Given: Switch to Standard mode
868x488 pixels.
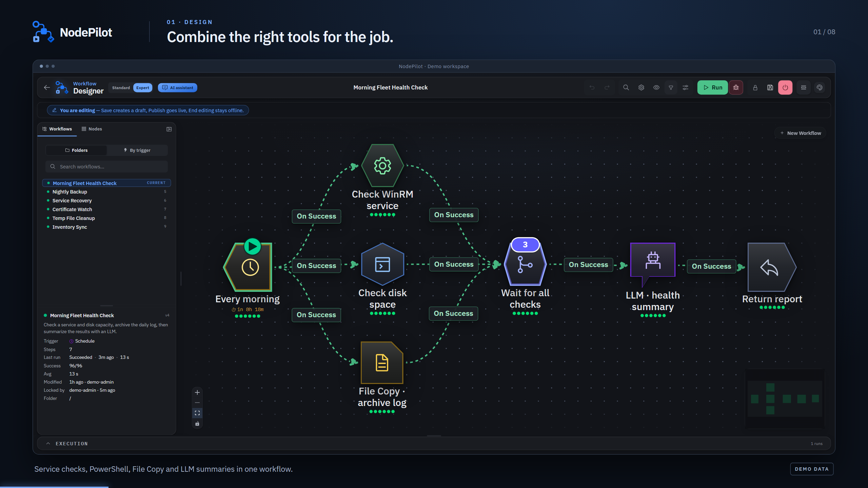Looking at the screenshot, I should coord(121,88).
